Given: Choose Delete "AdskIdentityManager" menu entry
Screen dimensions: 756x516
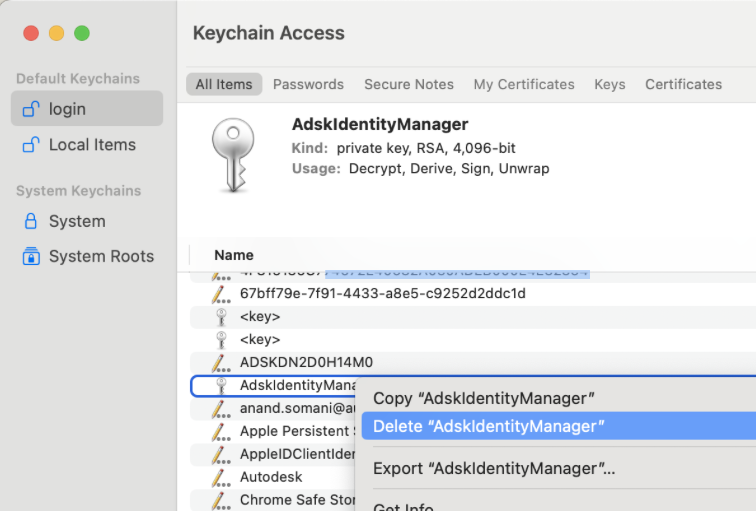Looking at the screenshot, I should click(488, 426).
